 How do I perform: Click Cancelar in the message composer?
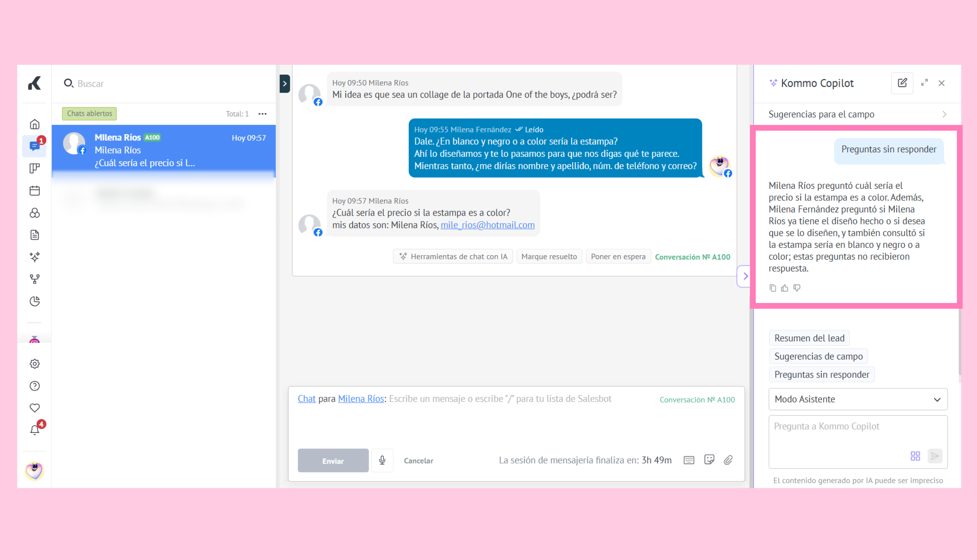[x=418, y=461]
